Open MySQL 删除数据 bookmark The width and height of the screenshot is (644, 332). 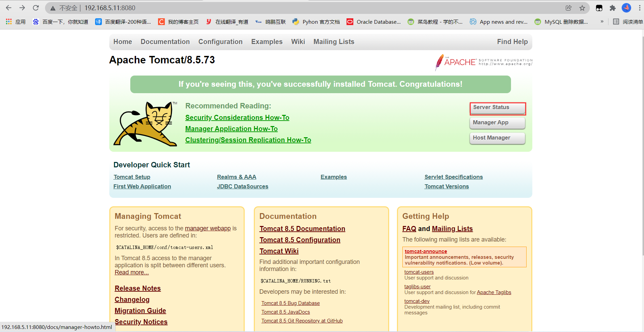click(561, 22)
